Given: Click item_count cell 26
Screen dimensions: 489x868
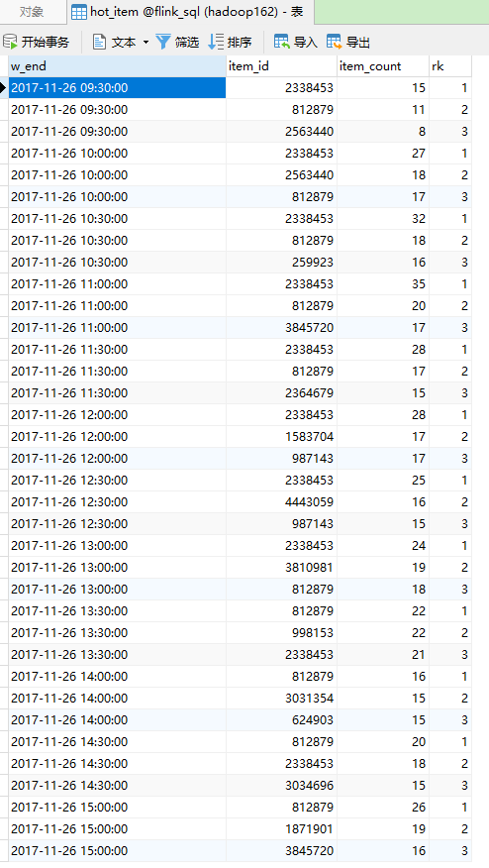Looking at the screenshot, I should 383,808.
